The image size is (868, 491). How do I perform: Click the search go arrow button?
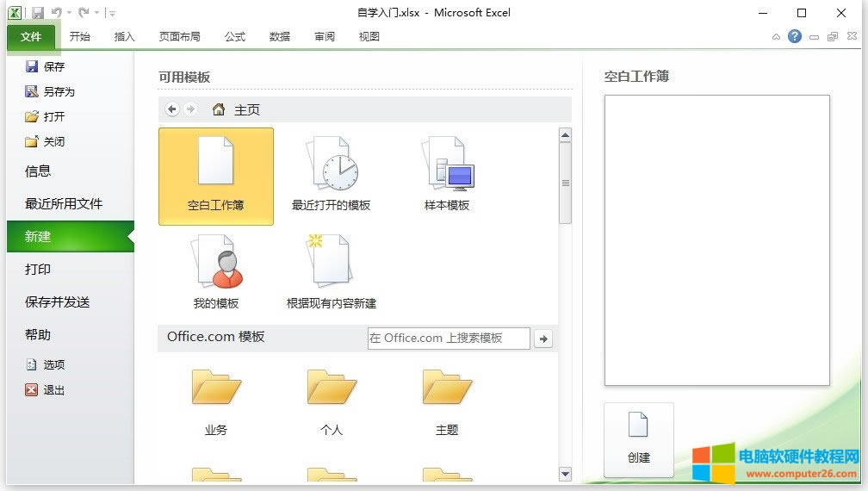pyautogui.click(x=543, y=339)
